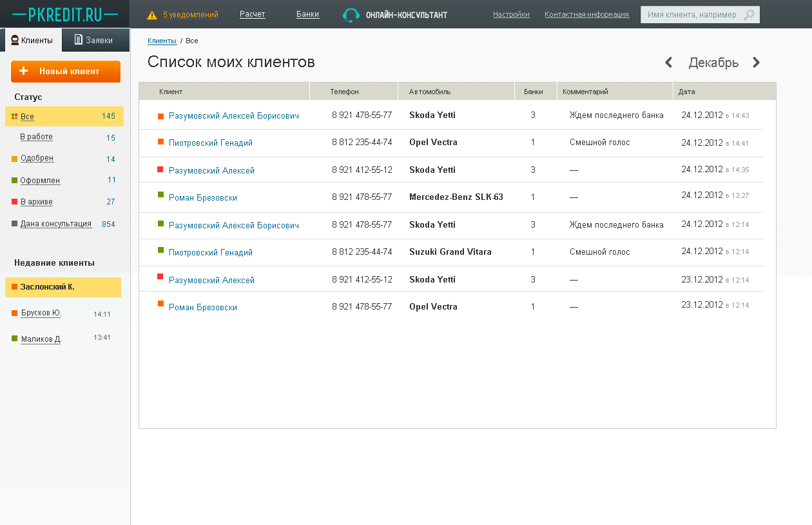Click the Mercedez-Benz SLK-63 car cell

tap(456, 197)
